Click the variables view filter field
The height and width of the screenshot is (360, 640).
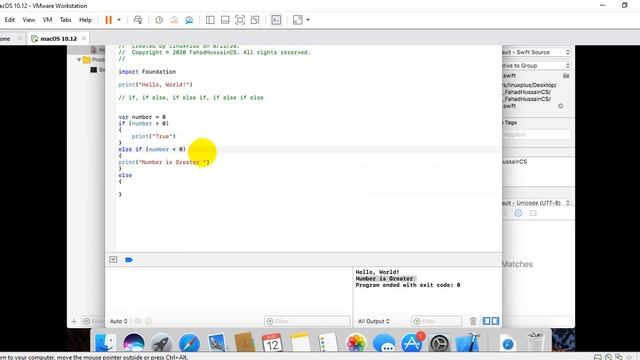coord(307,321)
